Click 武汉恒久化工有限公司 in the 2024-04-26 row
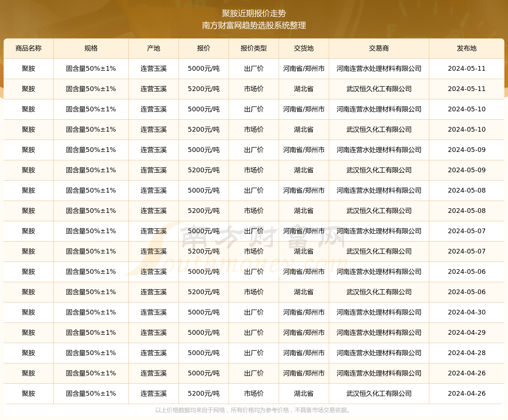Viewport: 508px width, 420px height. click(x=379, y=394)
